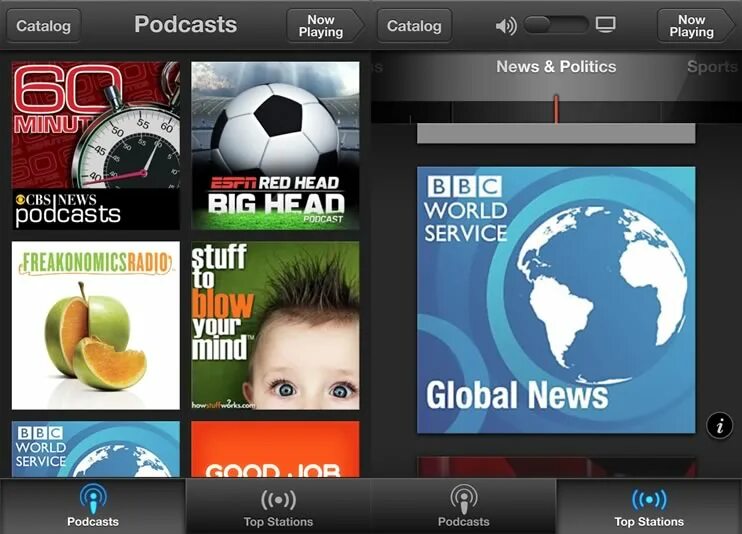Open ESPN Red Head Big Head podcast
This screenshot has width=742, height=534.
(275, 146)
